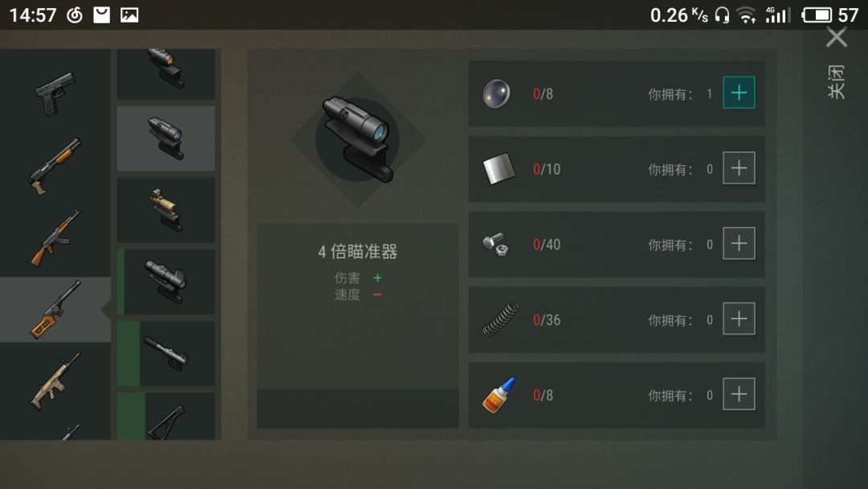The height and width of the screenshot is (489, 868).
Task: Select the pump shotgun weapon
Action: pos(55,166)
